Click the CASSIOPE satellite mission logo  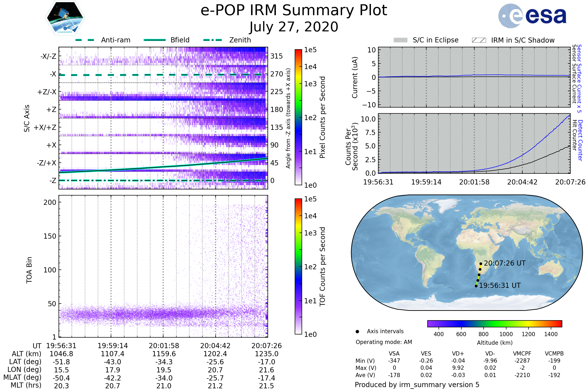pos(65,18)
